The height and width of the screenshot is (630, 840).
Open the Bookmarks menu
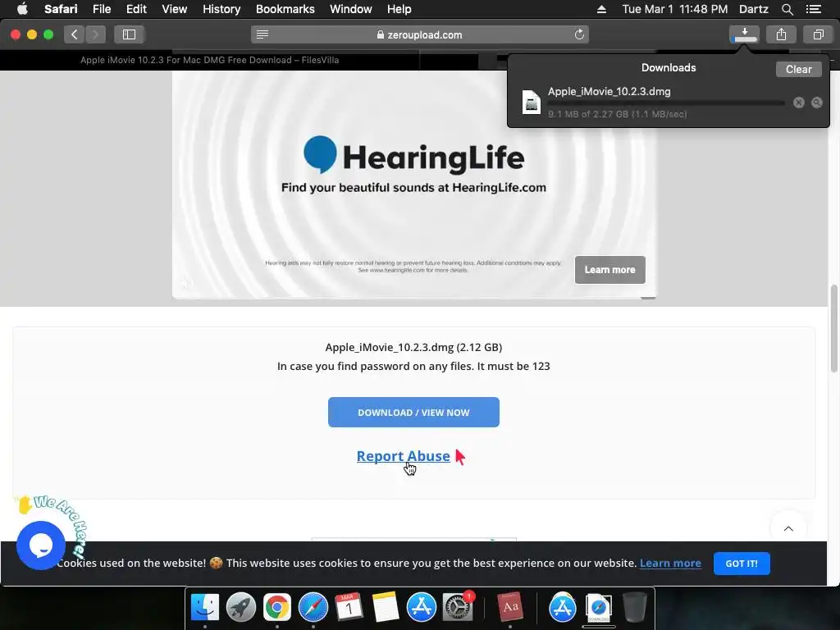coord(285,9)
